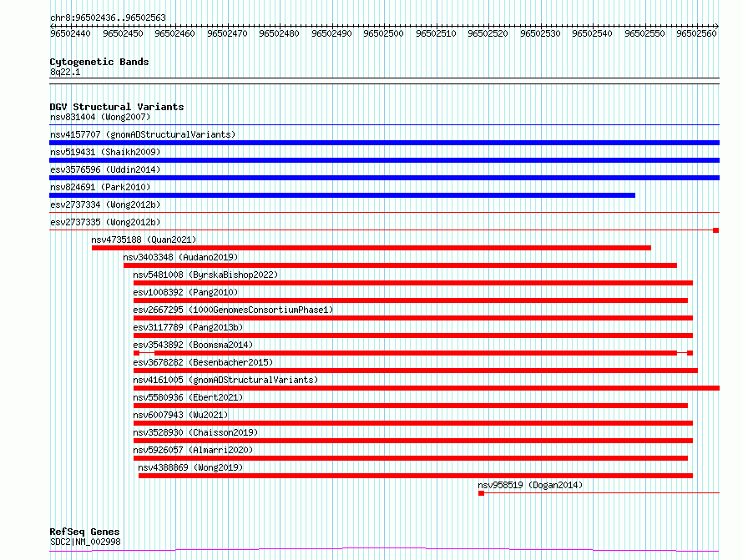Screen dimensions: 743x560
Task: Click ruler position 96502470
Action: pyautogui.click(x=227, y=33)
